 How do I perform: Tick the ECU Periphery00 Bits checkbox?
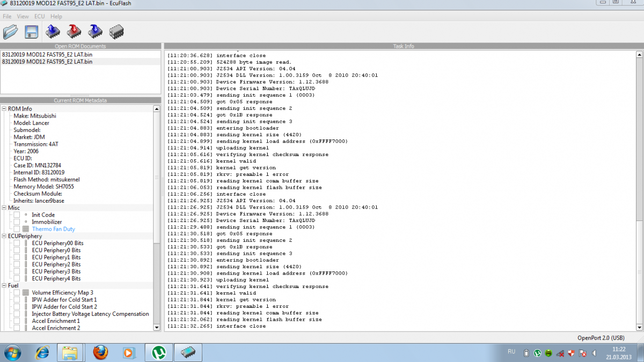pos(17,243)
